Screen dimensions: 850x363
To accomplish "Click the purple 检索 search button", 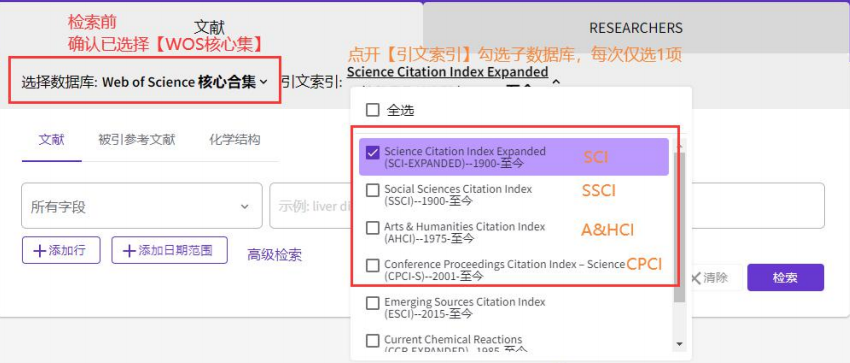I will 785,277.
